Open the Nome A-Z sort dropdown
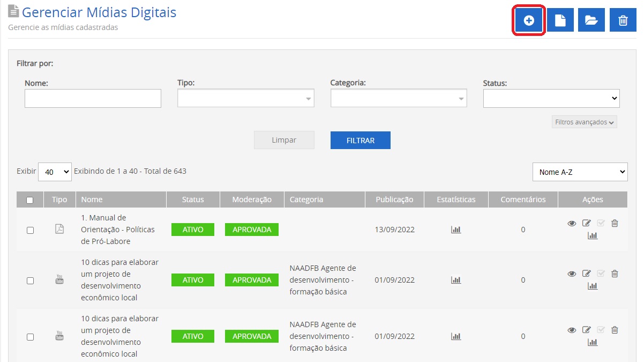 (580, 172)
